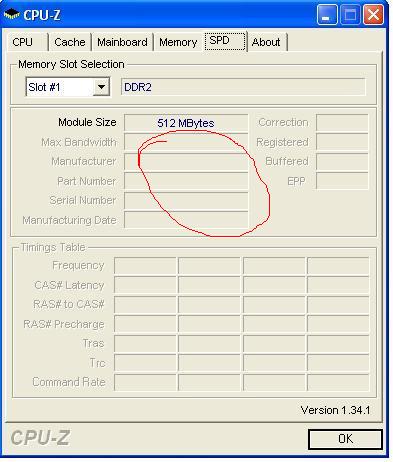Minimize the CPU-Z window

pos(327,14)
